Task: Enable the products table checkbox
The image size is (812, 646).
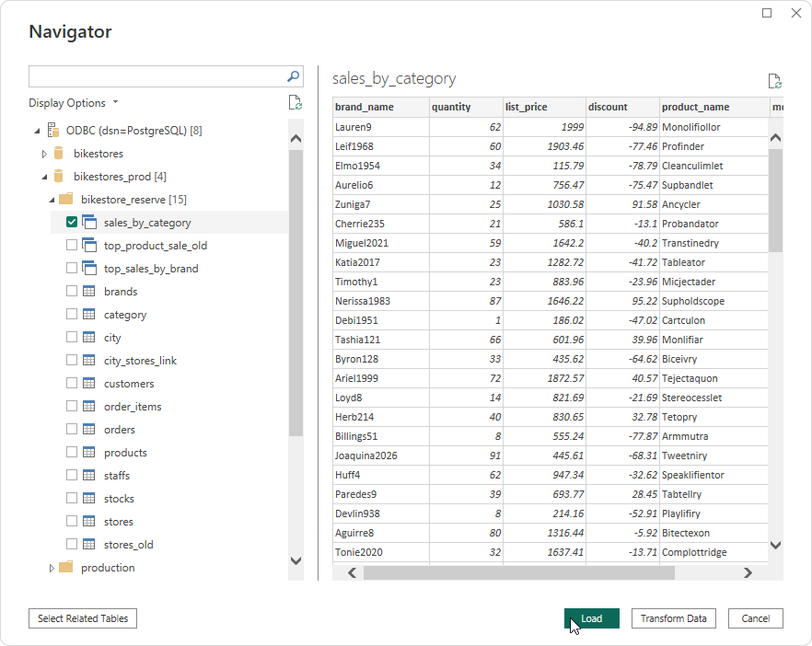Action: coord(72,453)
